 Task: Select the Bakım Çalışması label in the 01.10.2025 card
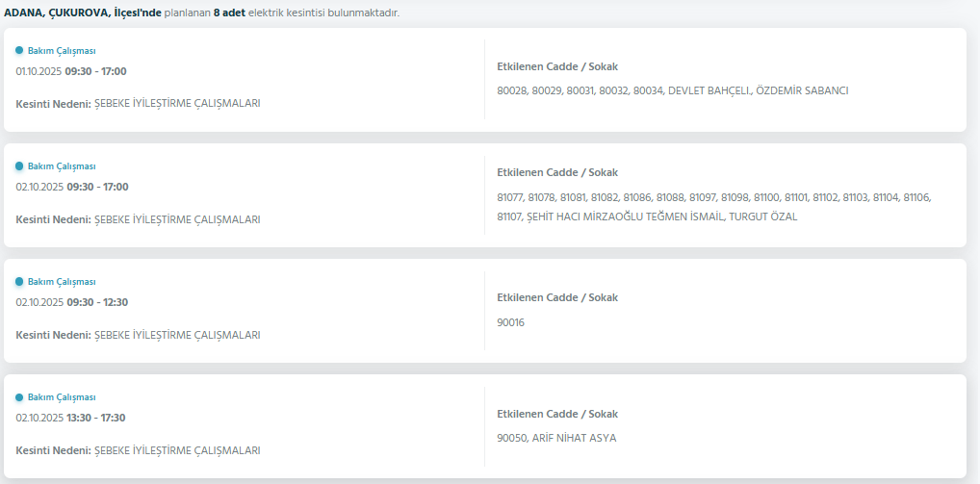pos(62,51)
